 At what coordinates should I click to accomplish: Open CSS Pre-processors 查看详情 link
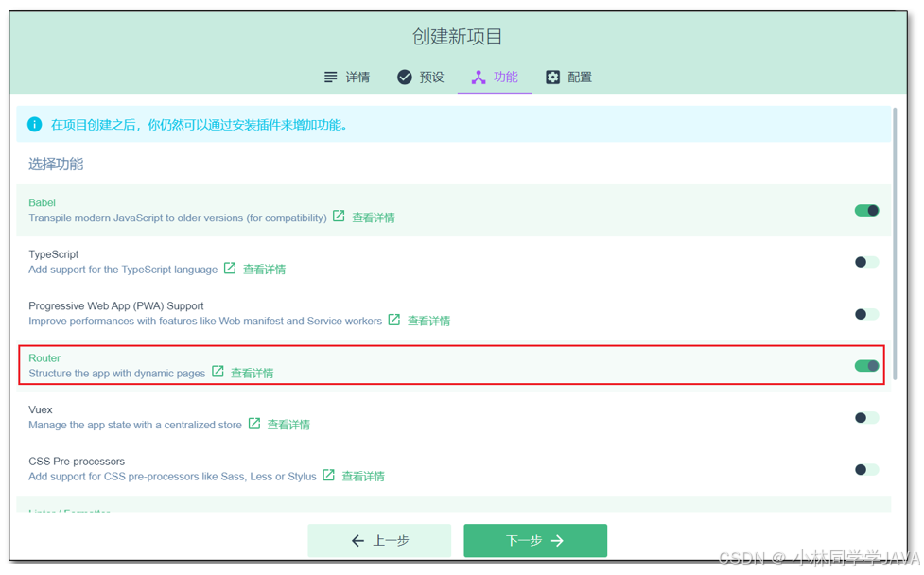(x=363, y=477)
